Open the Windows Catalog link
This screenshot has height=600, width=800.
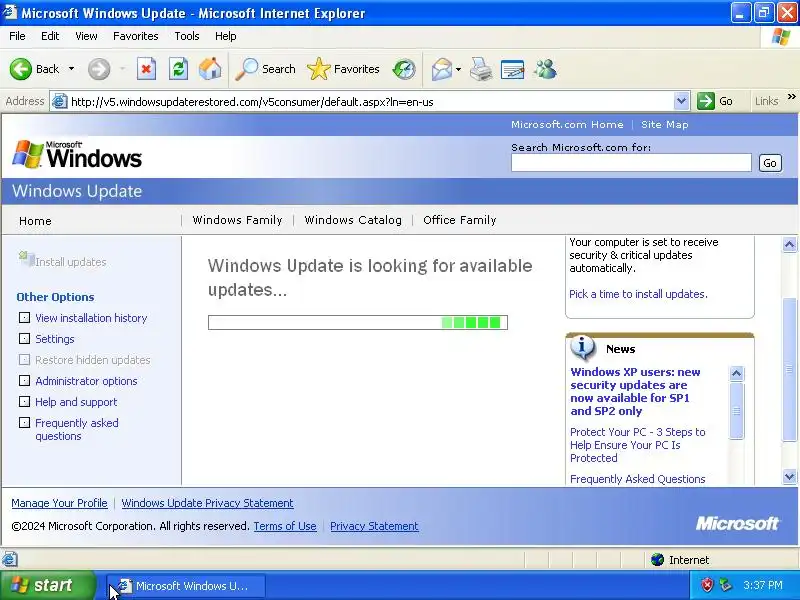[x=353, y=220]
